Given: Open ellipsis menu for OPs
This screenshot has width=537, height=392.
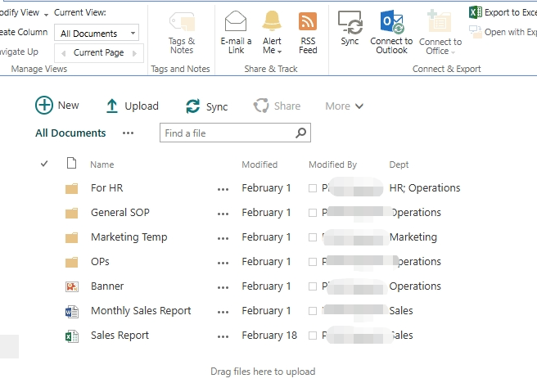Looking at the screenshot, I should tap(223, 264).
